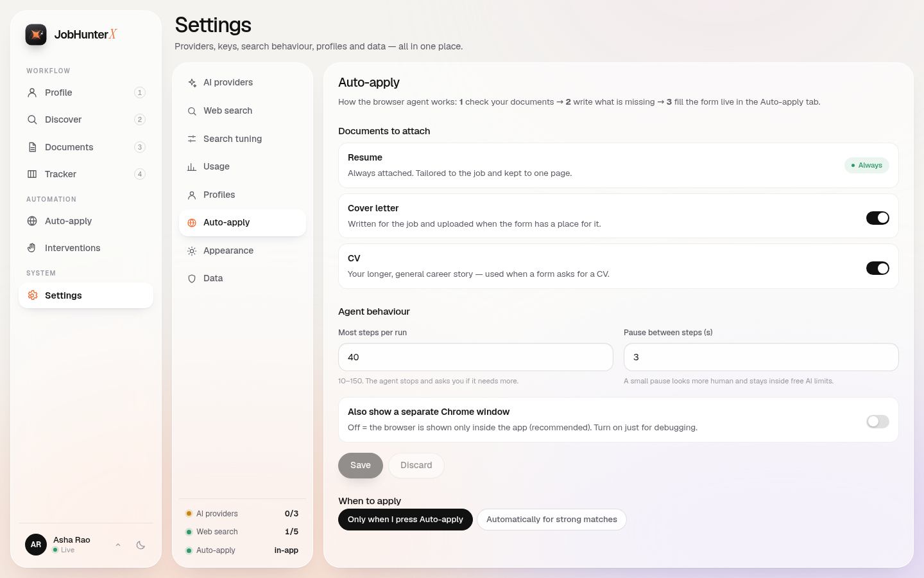
Task: Click the Asha Rao user name
Action: pos(72,540)
